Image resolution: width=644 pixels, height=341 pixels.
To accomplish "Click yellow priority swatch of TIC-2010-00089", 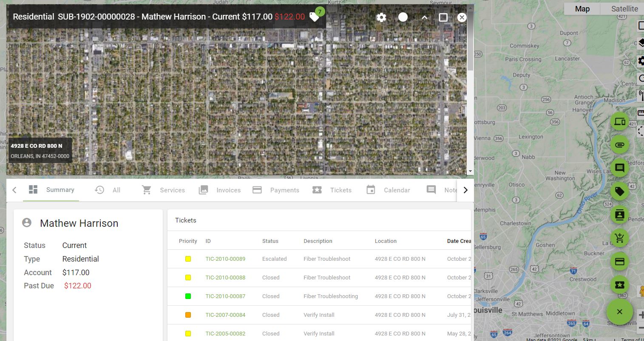I will (188, 259).
